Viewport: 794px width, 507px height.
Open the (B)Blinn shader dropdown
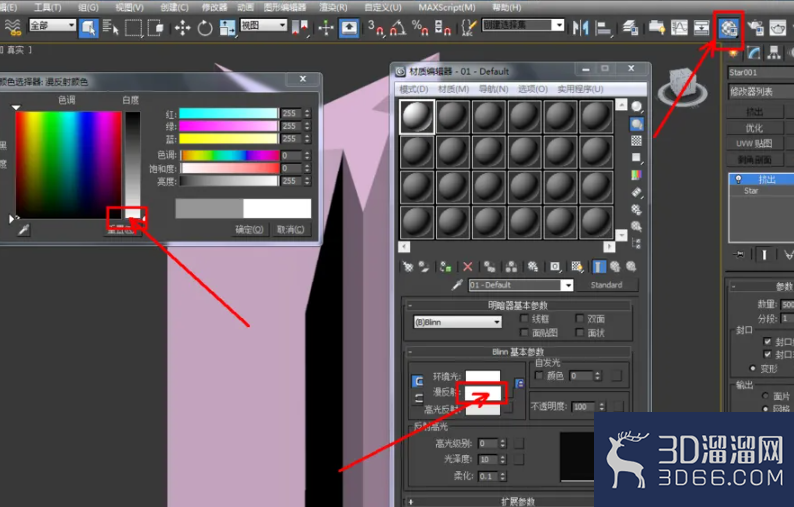[458, 322]
